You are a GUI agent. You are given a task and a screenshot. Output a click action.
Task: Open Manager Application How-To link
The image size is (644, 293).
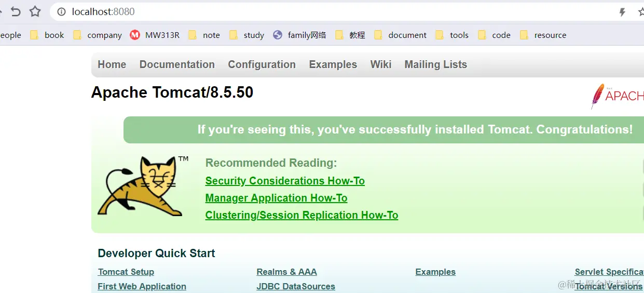pos(276,198)
